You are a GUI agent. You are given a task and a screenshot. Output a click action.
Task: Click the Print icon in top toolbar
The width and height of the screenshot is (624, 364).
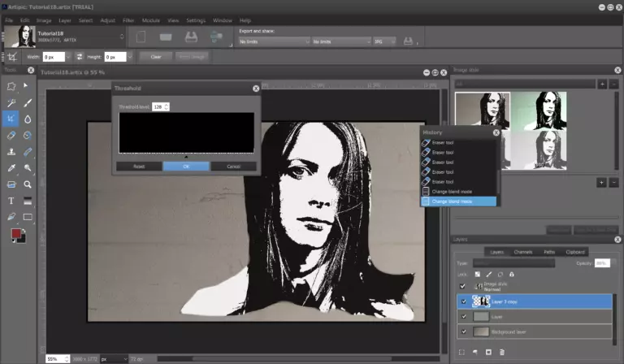[x=192, y=37]
